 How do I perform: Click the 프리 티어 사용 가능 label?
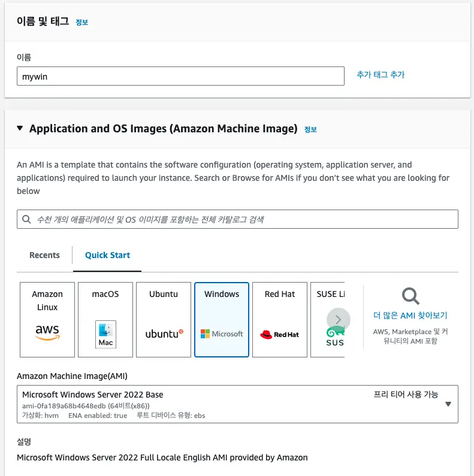[x=406, y=395]
